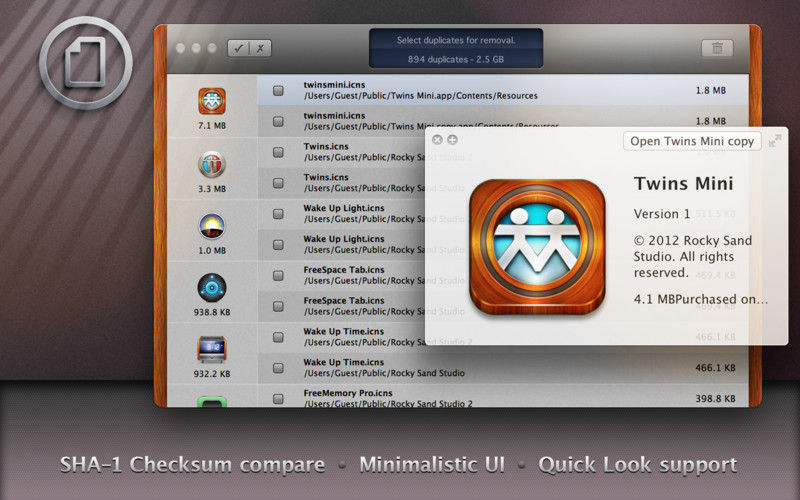The height and width of the screenshot is (500, 800).
Task: Click the trash delete button
Action: 717,48
